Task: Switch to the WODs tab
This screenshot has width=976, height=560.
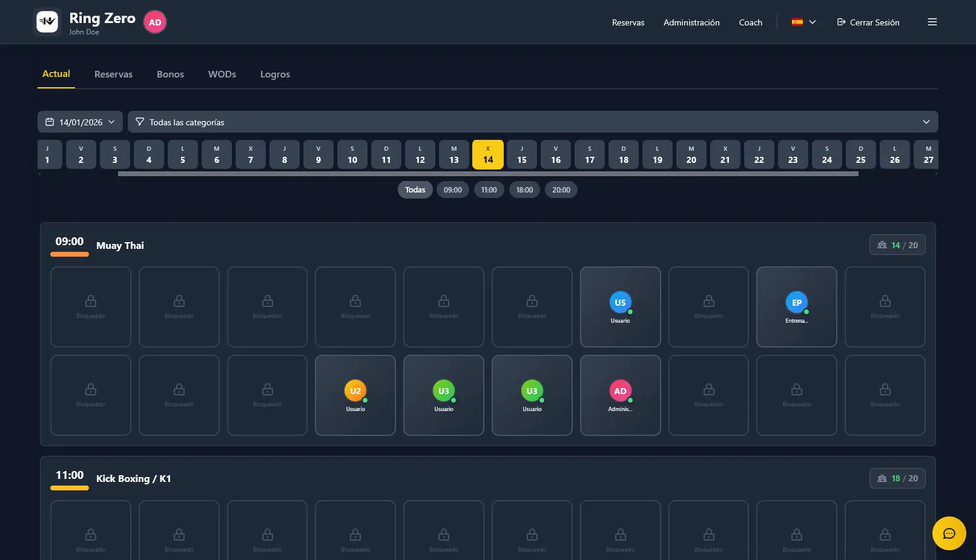Action: (x=222, y=74)
